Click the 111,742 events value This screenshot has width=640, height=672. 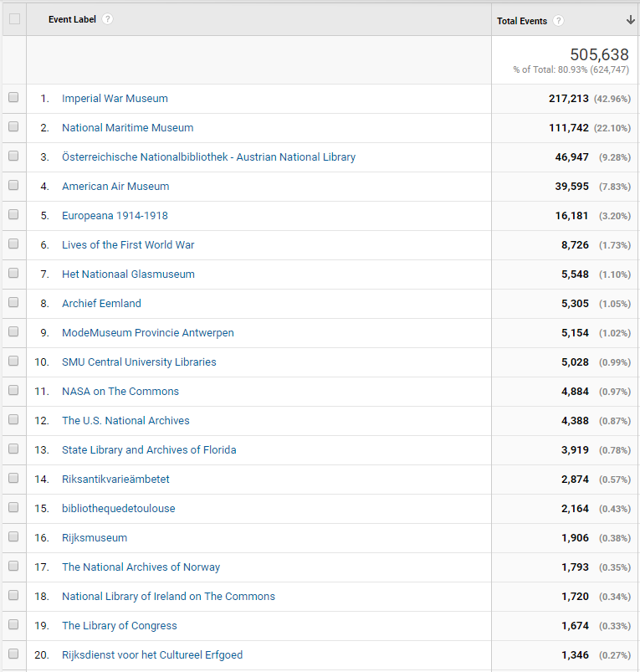click(x=569, y=128)
